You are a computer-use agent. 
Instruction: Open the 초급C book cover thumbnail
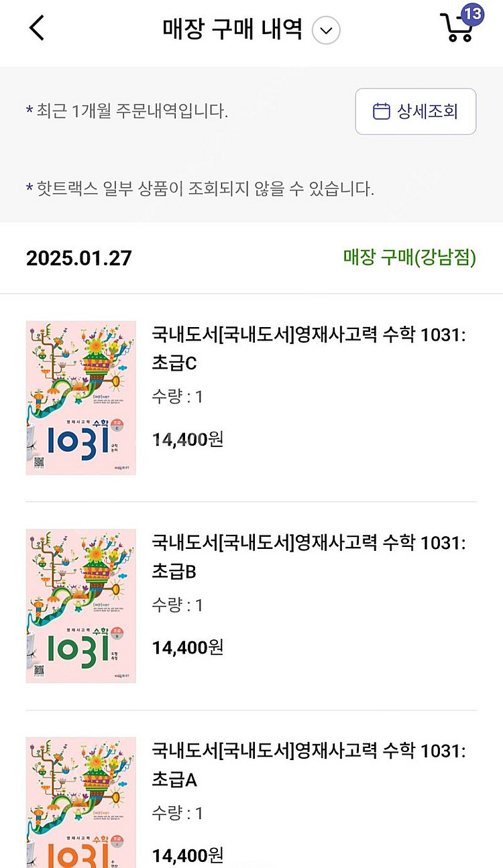coord(81,397)
